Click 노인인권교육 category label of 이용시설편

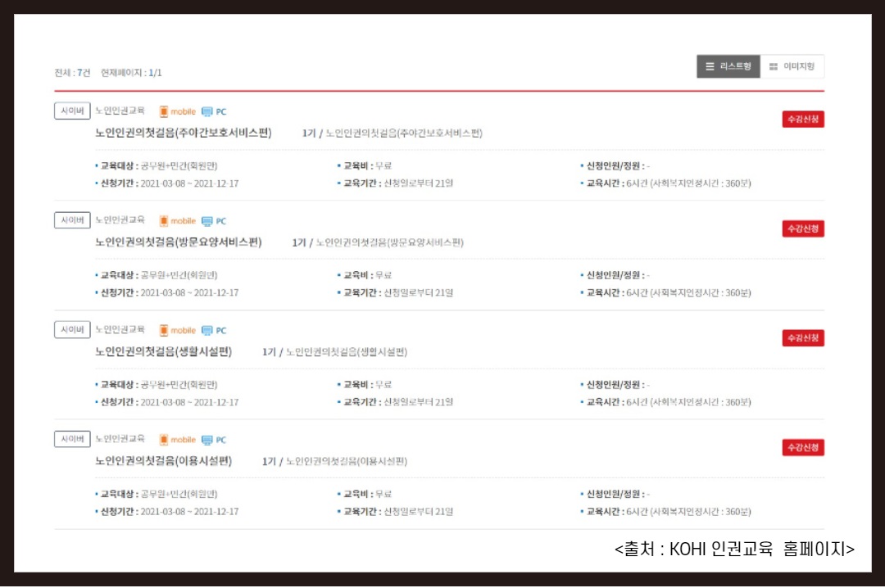pyautogui.click(x=120, y=439)
